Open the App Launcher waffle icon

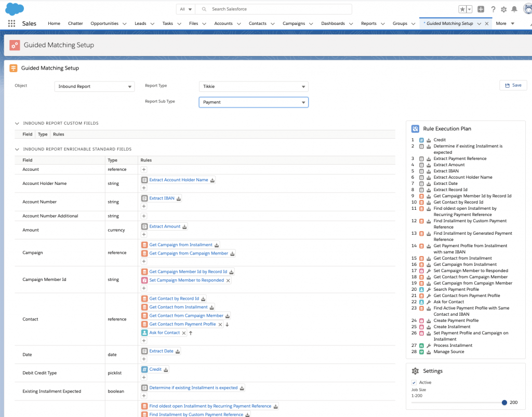11,23
